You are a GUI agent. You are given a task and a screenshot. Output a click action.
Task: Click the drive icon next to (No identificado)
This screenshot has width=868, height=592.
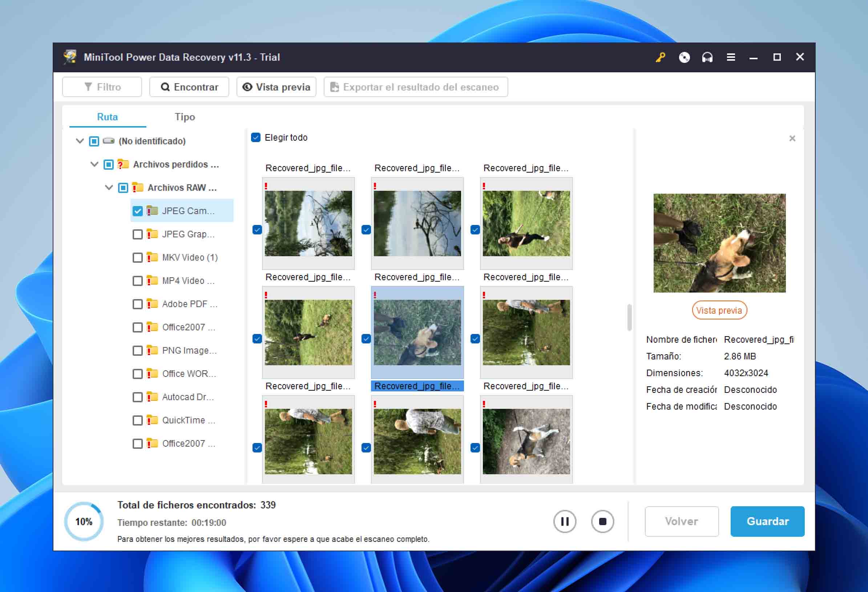[x=108, y=141]
